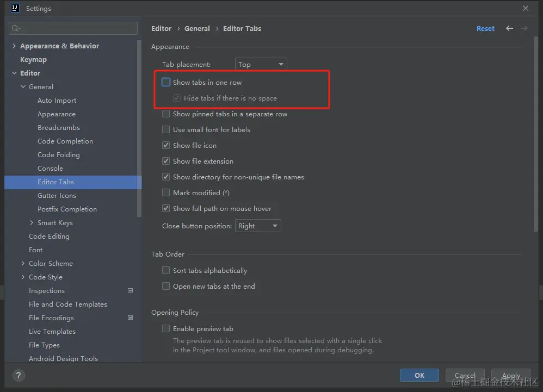
Task: Open the Close button position dropdown
Action: [258, 226]
